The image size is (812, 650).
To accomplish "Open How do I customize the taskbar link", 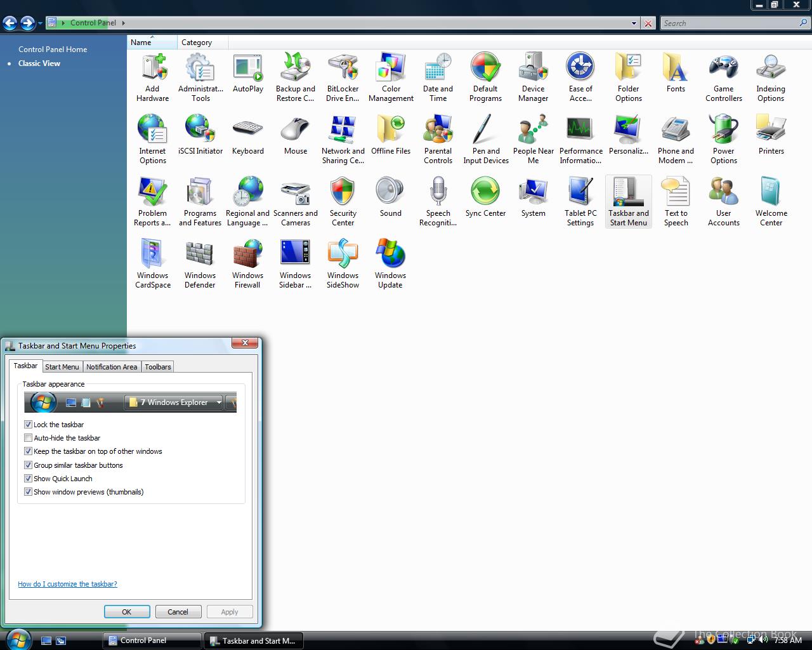I will (67, 584).
